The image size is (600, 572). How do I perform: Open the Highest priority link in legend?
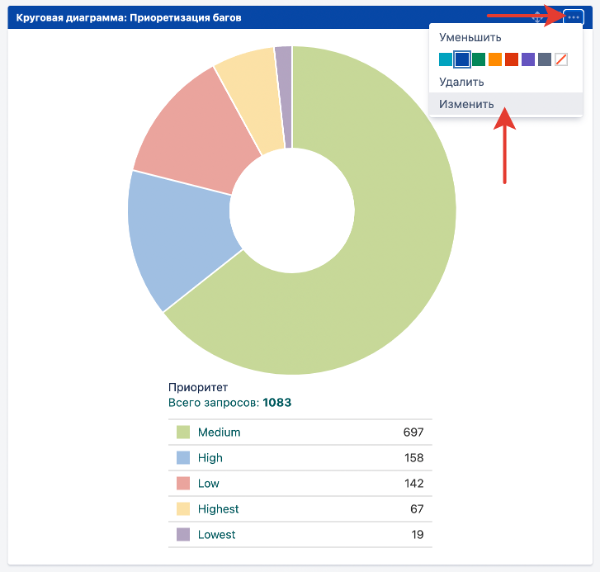(218, 509)
